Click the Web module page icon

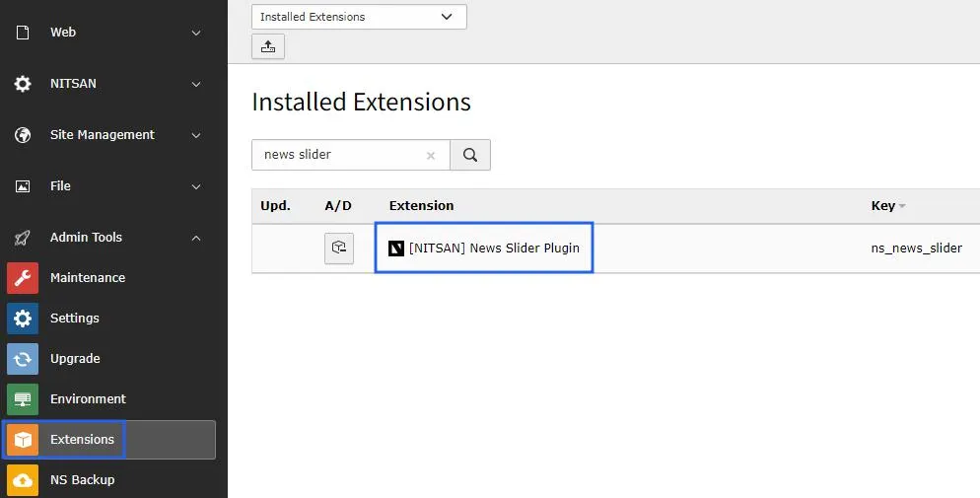pyautogui.click(x=23, y=33)
